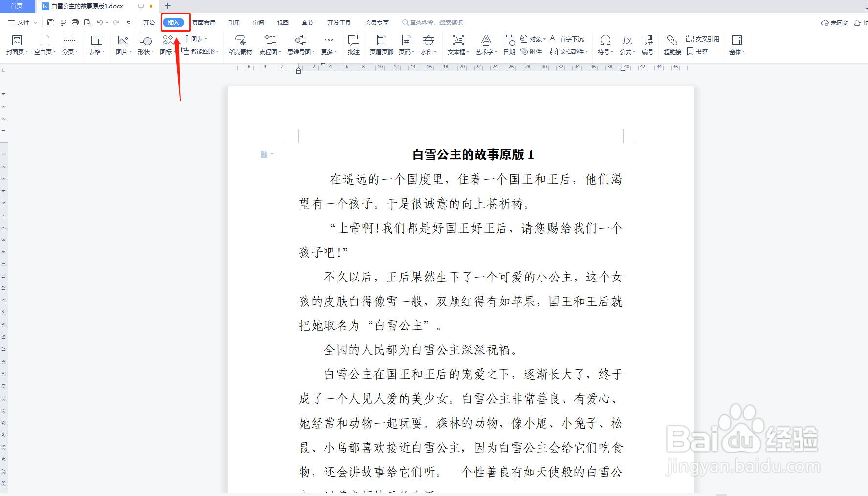The width and height of the screenshot is (868, 496).
Task: Insert a cross-reference (交叉引用)
Action: [x=703, y=39]
